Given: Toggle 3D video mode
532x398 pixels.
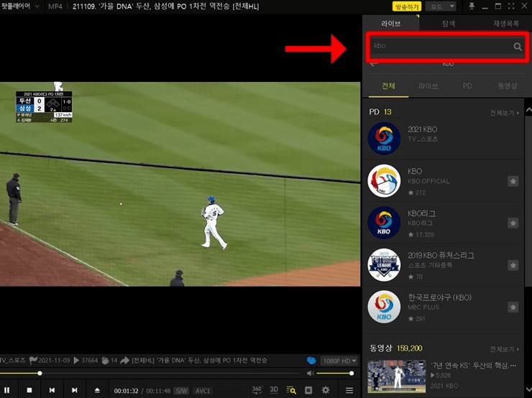Looking at the screenshot, I should point(274,389).
